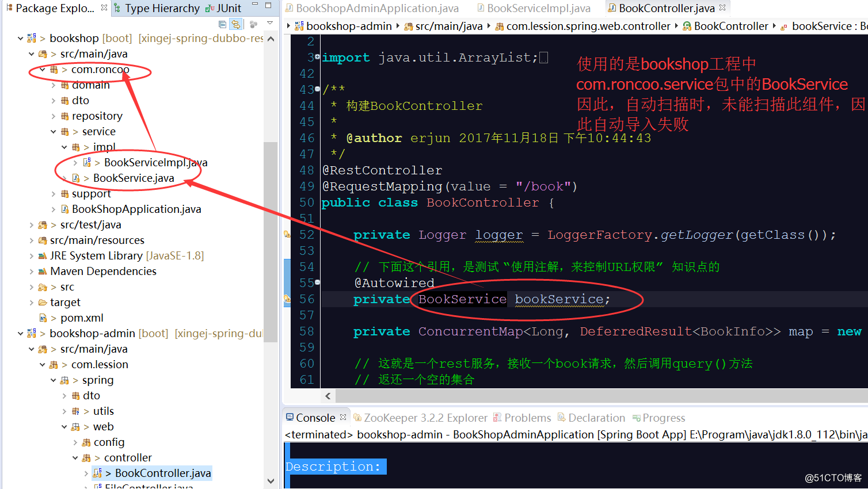This screenshot has height=489, width=868.
Task: Close the Console view tab
Action: (x=343, y=417)
